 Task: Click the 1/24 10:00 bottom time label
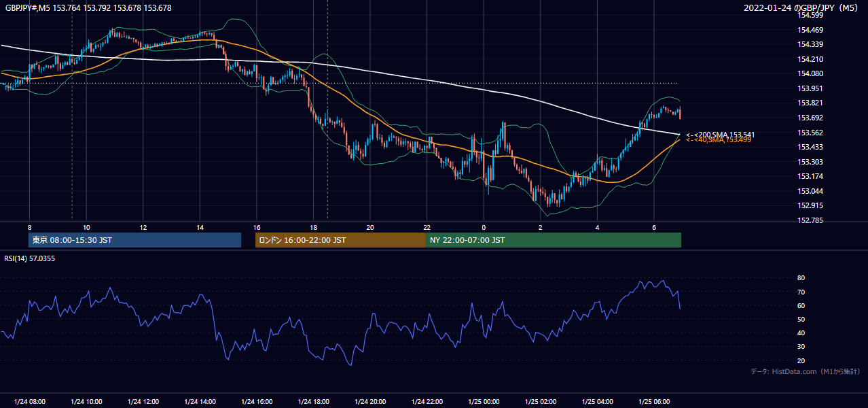pos(86,402)
